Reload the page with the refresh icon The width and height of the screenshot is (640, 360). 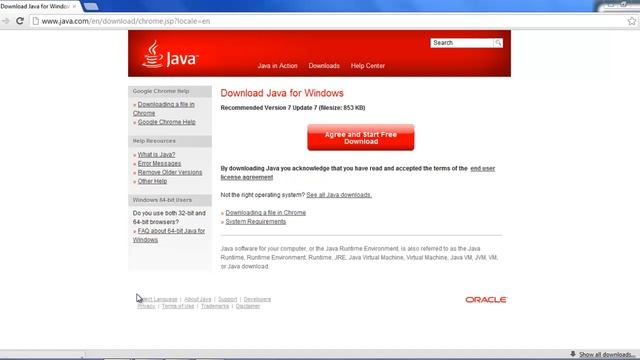click(20, 21)
